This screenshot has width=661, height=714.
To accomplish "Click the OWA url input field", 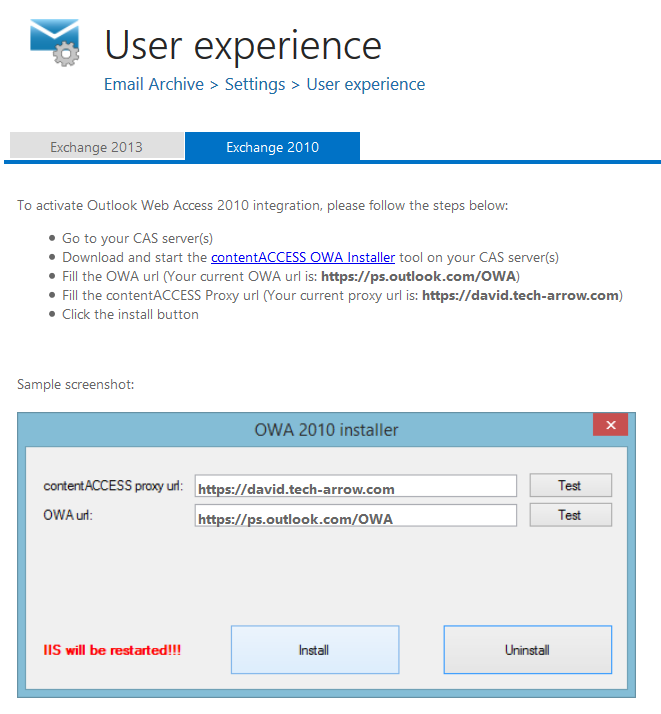I will tap(356, 515).
